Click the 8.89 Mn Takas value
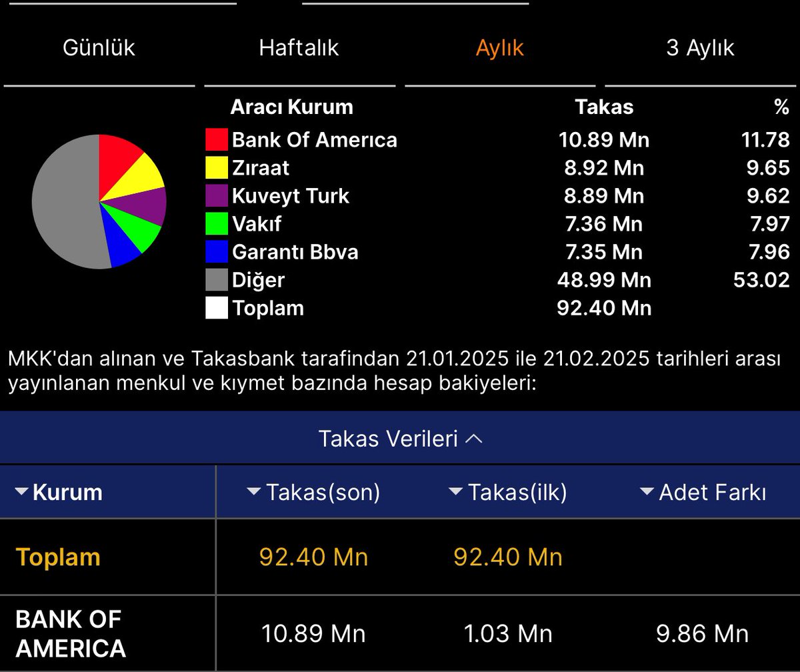 [604, 196]
